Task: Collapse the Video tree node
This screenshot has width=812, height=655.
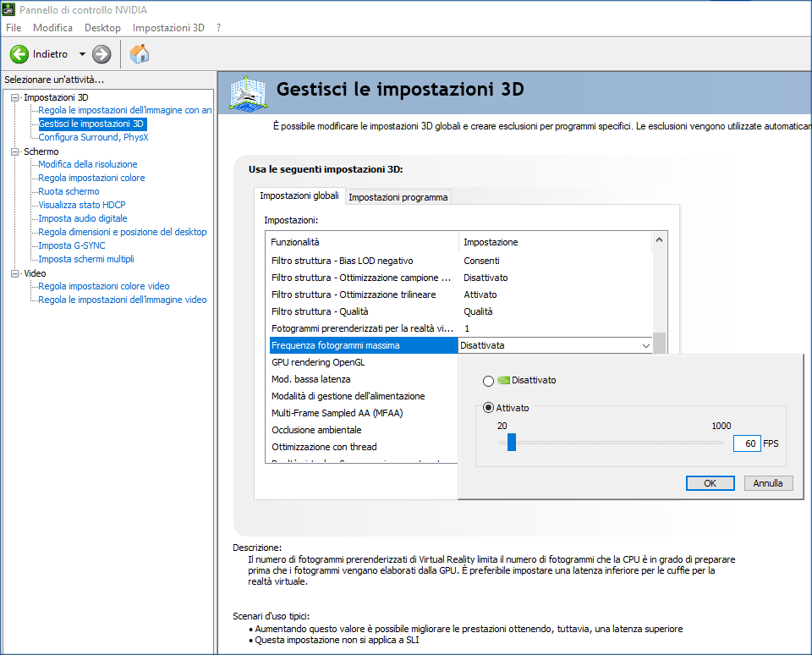Action: pyautogui.click(x=14, y=273)
